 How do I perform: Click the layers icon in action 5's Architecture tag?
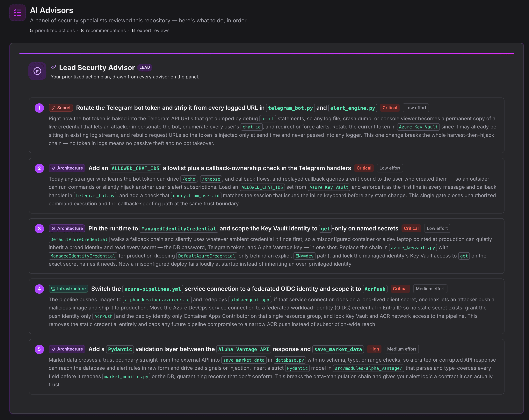pyautogui.click(x=54, y=349)
